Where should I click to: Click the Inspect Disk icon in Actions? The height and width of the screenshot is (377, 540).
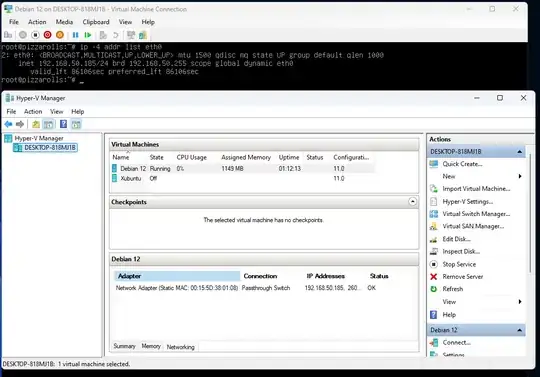pyautogui.click(x=434, y=251)
